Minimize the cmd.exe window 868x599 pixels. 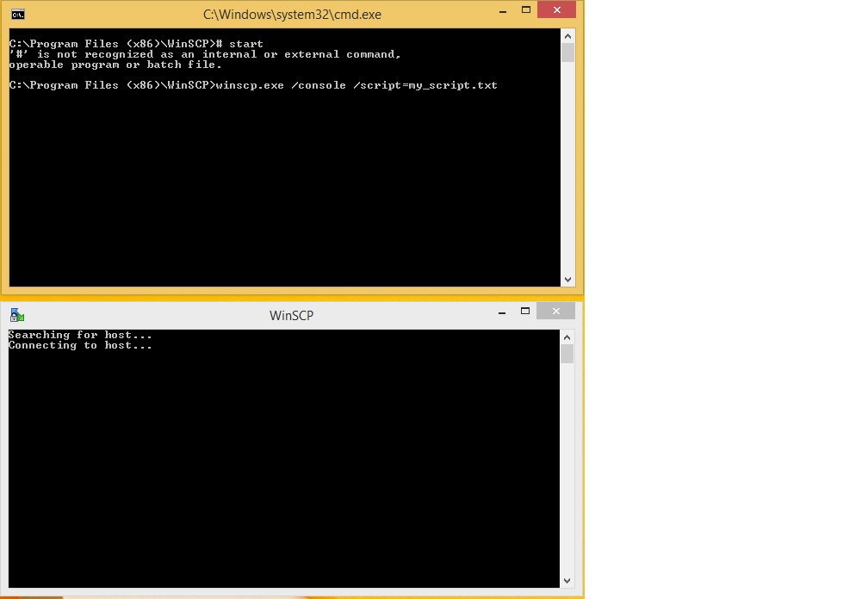pos(503,11)
